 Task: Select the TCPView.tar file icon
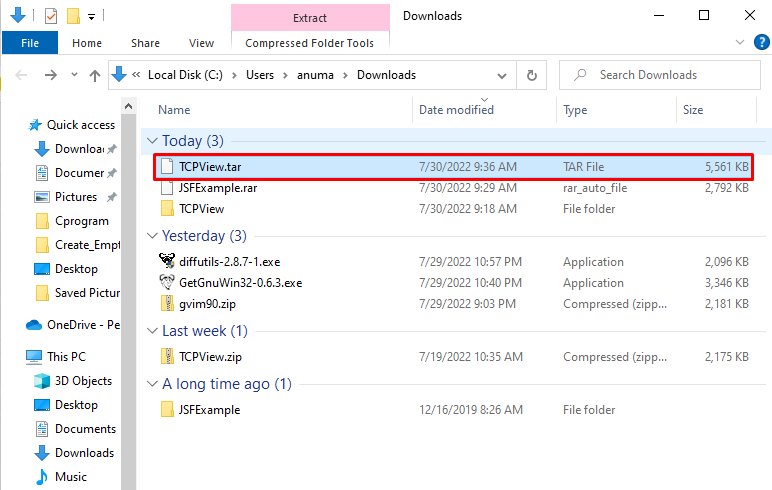click(x=167, y=166)
